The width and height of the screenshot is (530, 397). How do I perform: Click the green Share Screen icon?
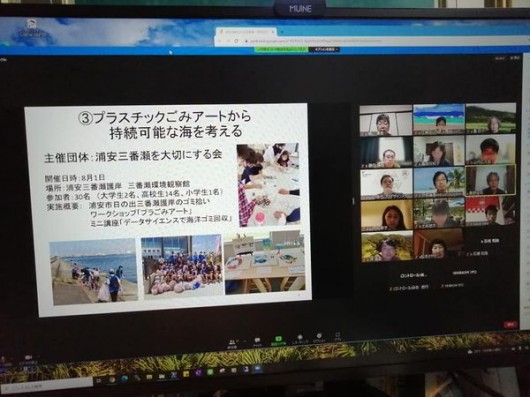pos(278,340)
